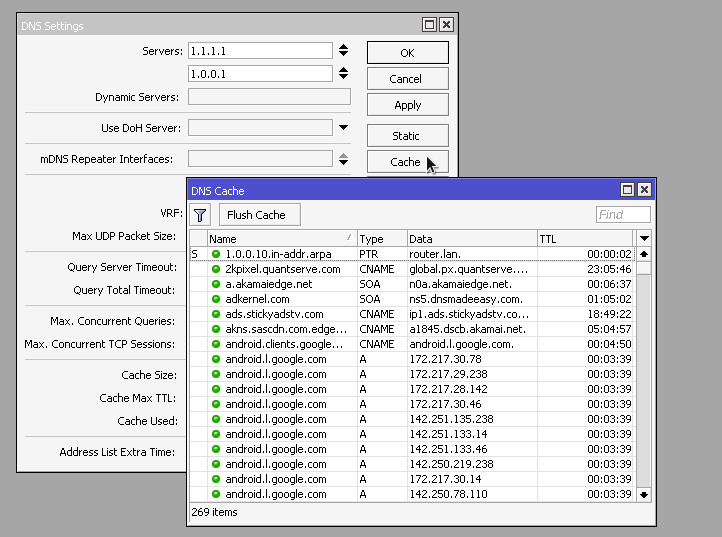Click the filter funnel icon in DNS Cache
The image size is (722, 537).
point(200,215)
